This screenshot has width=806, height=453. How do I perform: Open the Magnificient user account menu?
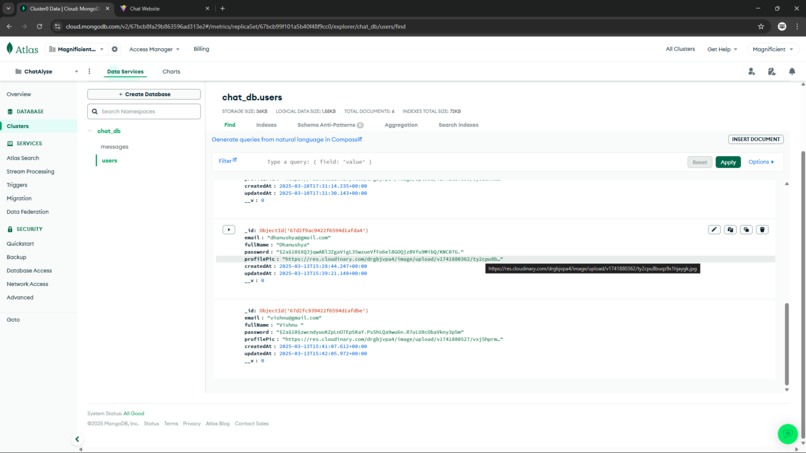coord(773,49)
